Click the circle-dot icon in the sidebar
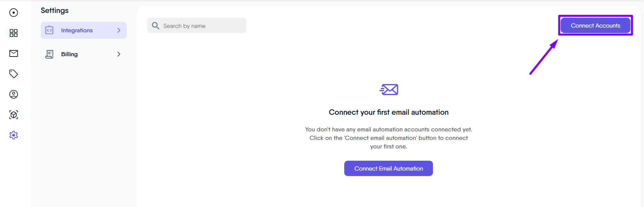644x207 pixels. click(14, 13)
